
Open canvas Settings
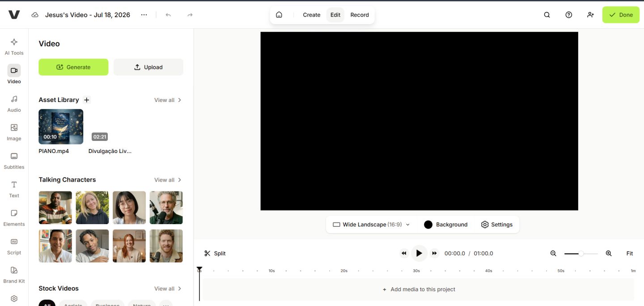point(497,225)
